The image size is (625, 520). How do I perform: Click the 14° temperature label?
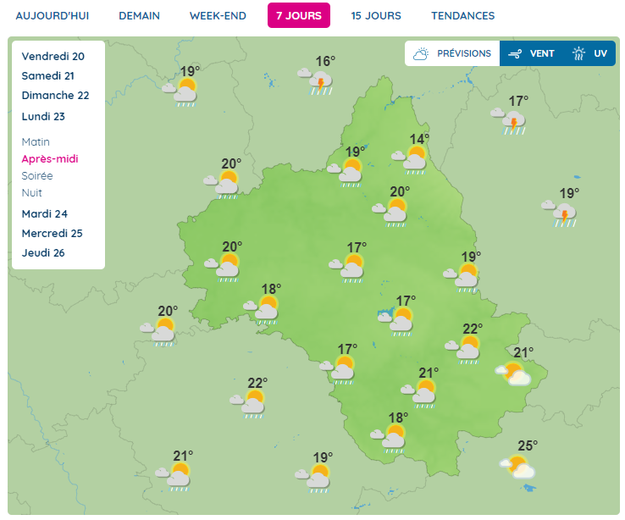pos(419,139)
